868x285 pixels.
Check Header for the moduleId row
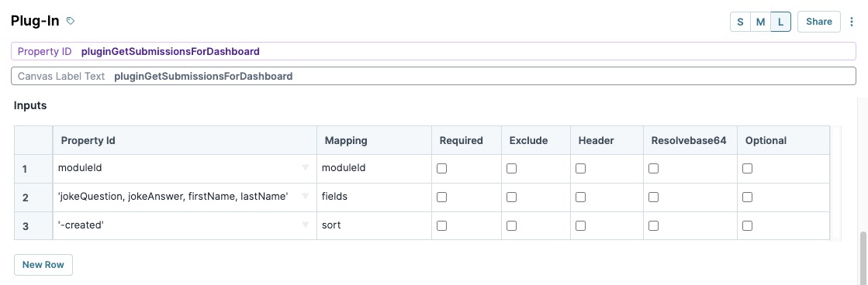(x=581, y=169)
